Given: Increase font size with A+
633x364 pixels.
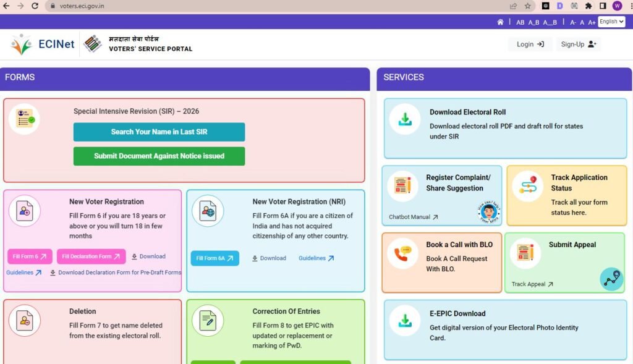Looking at the screenshot, I should pos(592,22).
